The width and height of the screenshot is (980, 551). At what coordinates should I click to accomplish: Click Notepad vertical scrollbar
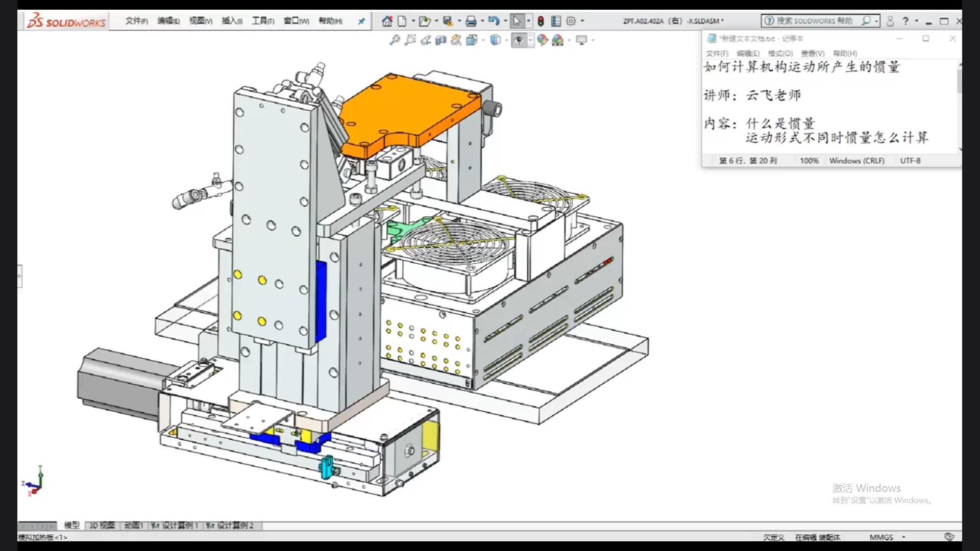(x=960, y=106)
